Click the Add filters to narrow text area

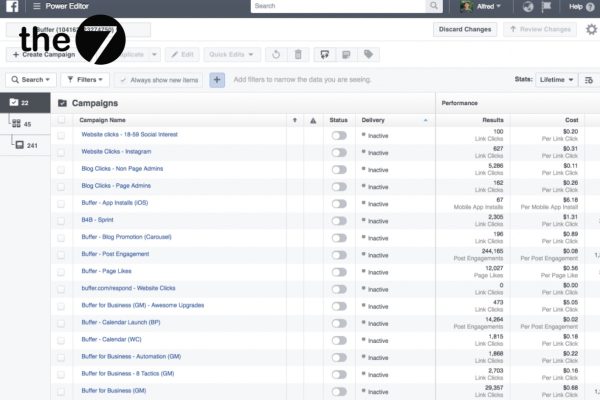tap(302, 80)
